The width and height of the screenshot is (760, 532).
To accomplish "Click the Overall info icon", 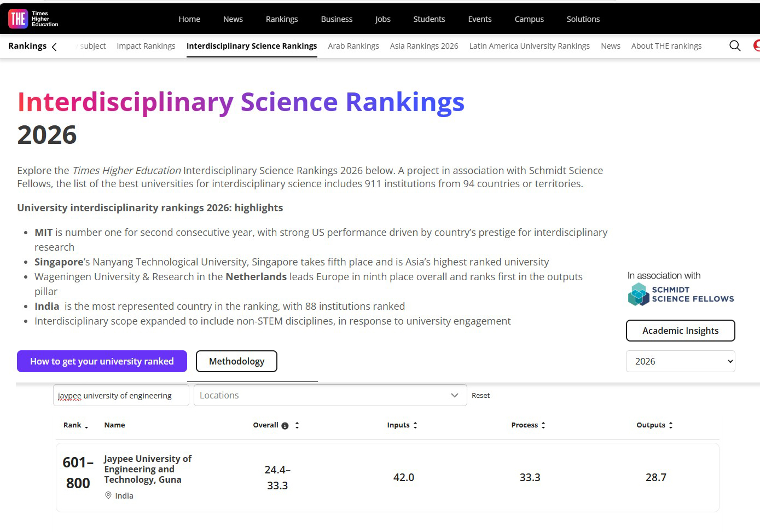I will click(x=285, y=426).
